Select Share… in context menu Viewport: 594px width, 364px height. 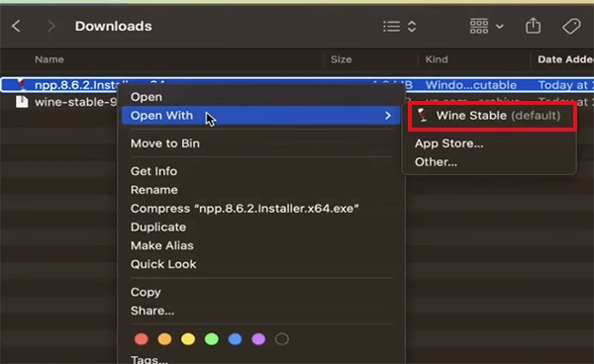(152, 311)
